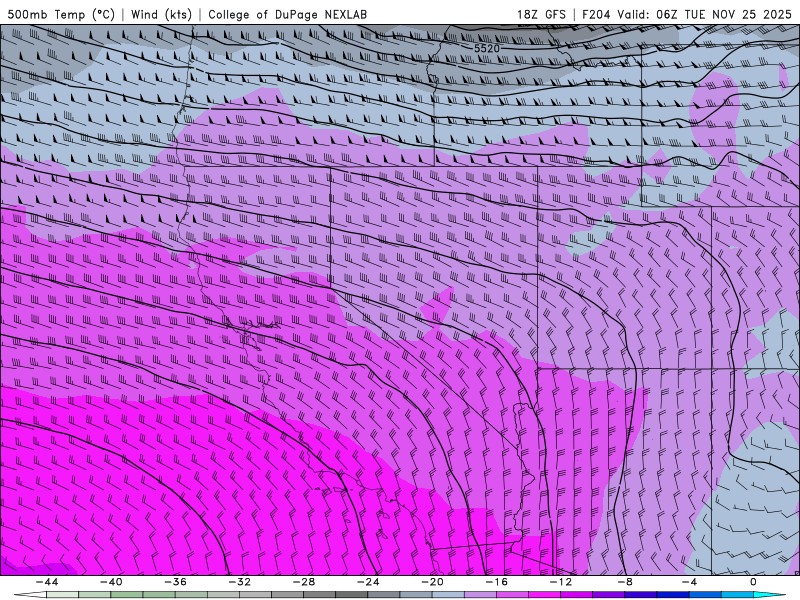Screen dimensions: 800x600
Task: Click the 'Valid: 06Z TUE NOV 25 2025' text
Action: (x=705, y=14)
